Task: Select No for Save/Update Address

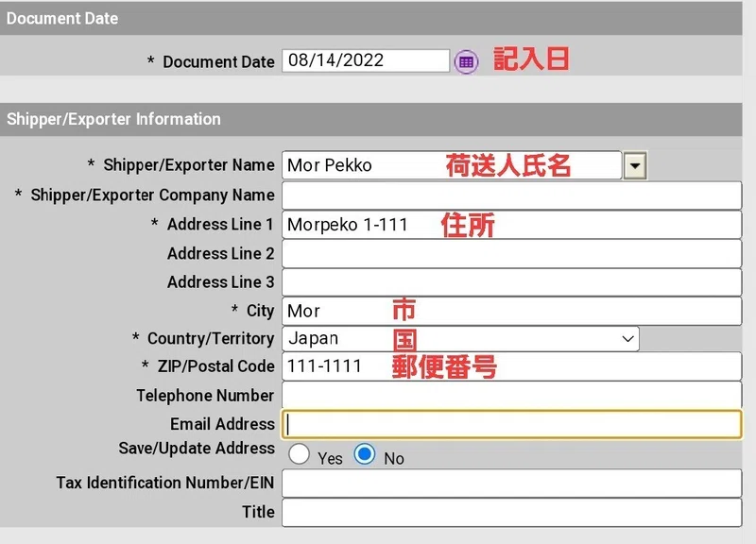Action: coord(365,454)
